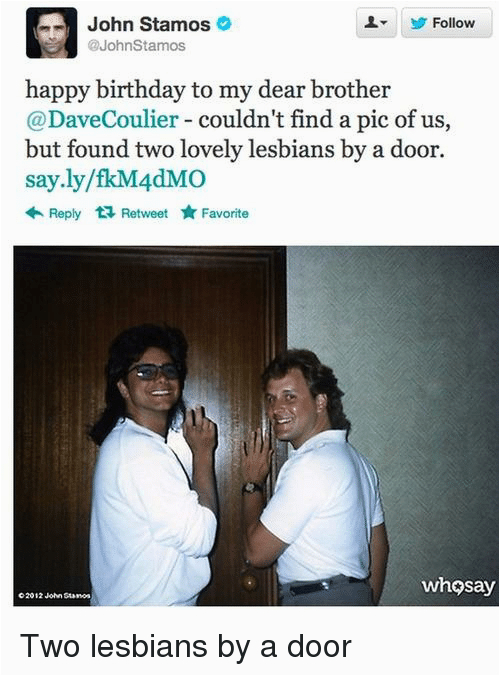Click the Twitter bird icon

tap(418, 23)
